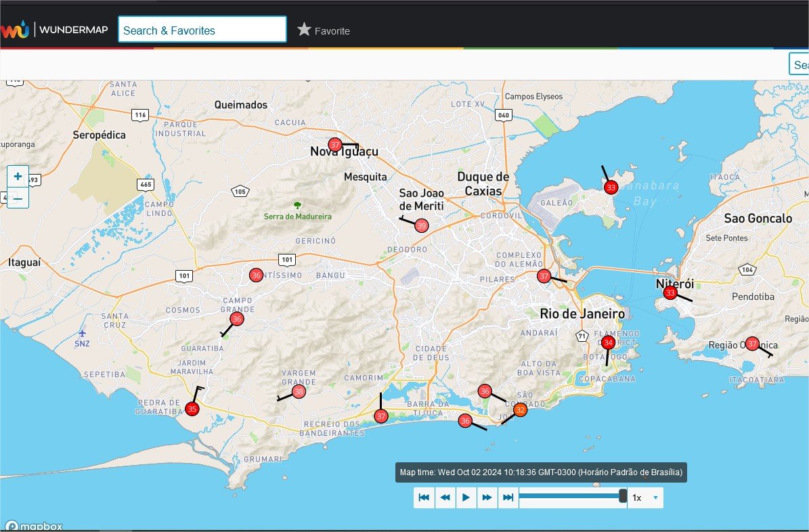This screenshot has width=809, height=532.
Task: Click the Vargem Grande station marker 38
Action: pos(299,392)
